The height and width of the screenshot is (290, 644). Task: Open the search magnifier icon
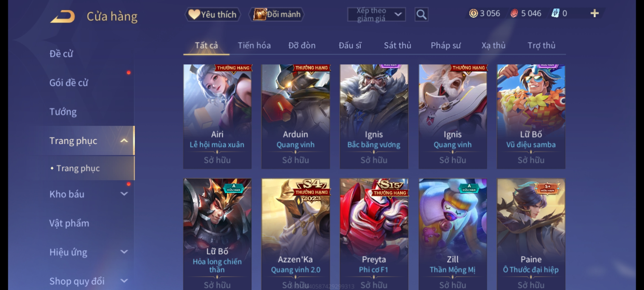421,15
